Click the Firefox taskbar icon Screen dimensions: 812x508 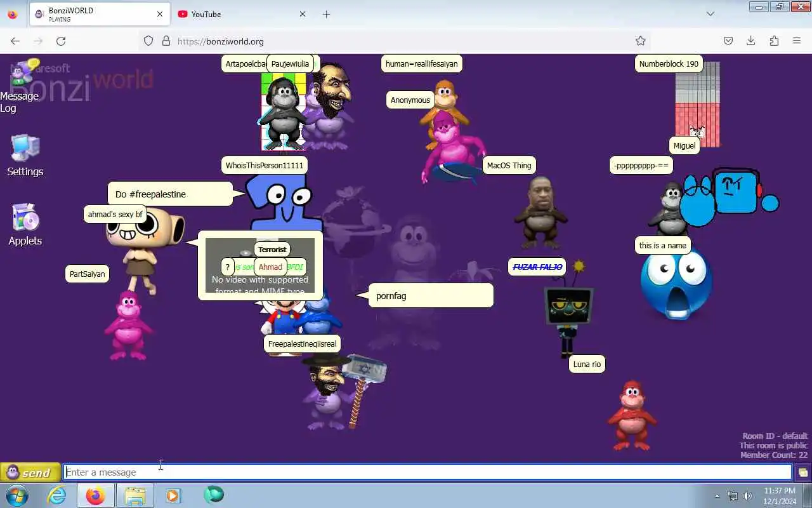click(96, 495)
